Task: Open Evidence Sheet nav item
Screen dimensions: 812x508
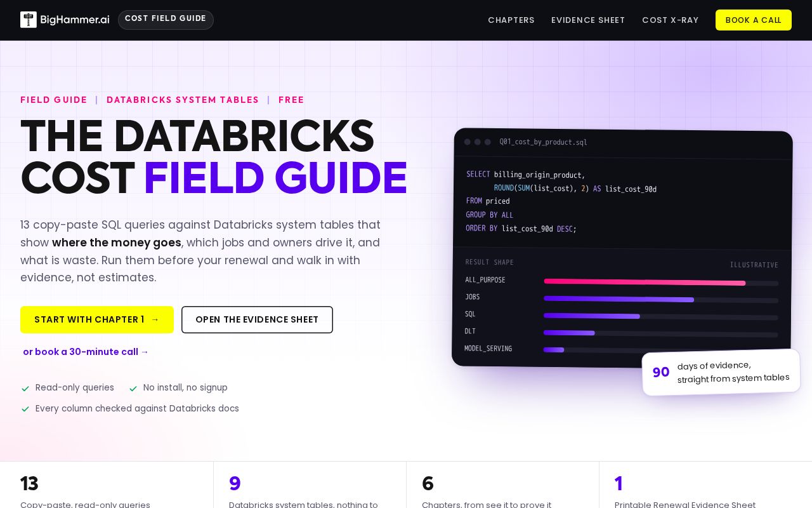Action: point(588,20)
